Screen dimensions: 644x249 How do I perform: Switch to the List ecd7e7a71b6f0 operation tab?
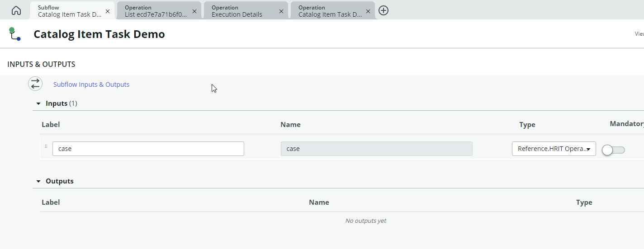click(x=155, y=11)
